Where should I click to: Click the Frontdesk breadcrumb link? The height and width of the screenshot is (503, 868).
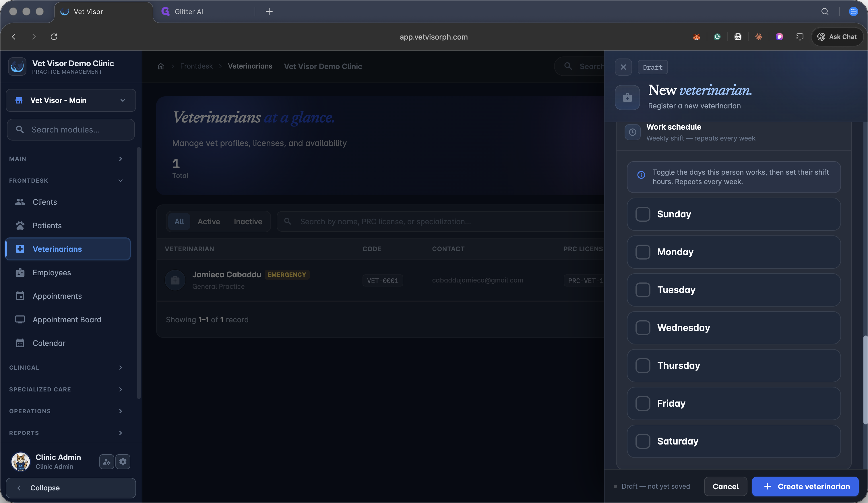[196, 67]
